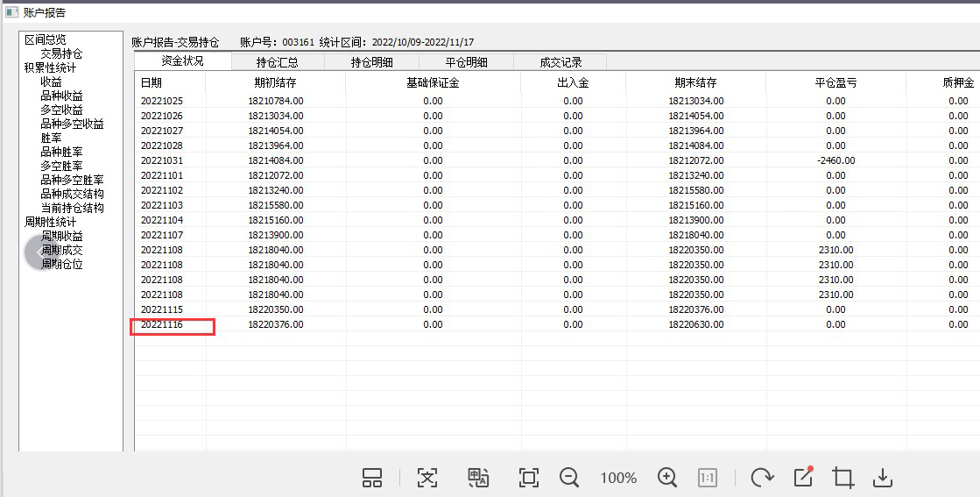980x497 pixels.
Task: Click the thumbnail gallery view icon
Action: [x=372, y=478]
